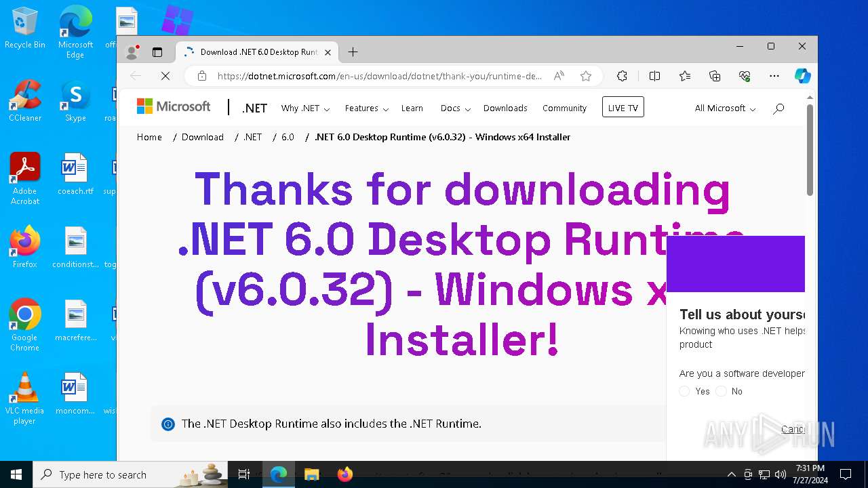Image resolution: width=868 pixels, height=488 pixels.
Task: Close the Download .NET 6.0 tab
Action: coord(328,52)
